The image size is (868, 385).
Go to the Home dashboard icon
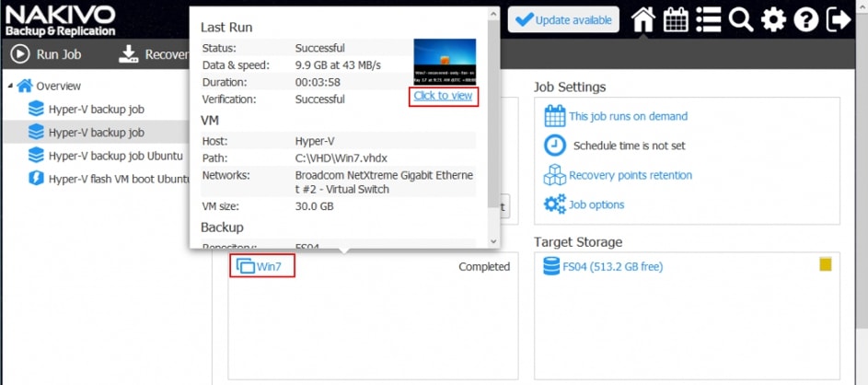[x=642, y=19]
